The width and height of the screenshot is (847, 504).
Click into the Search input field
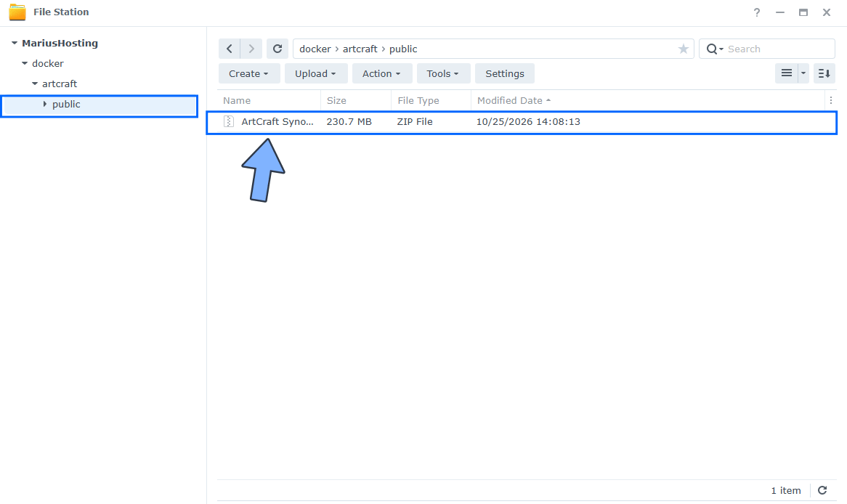click(778, 49)
